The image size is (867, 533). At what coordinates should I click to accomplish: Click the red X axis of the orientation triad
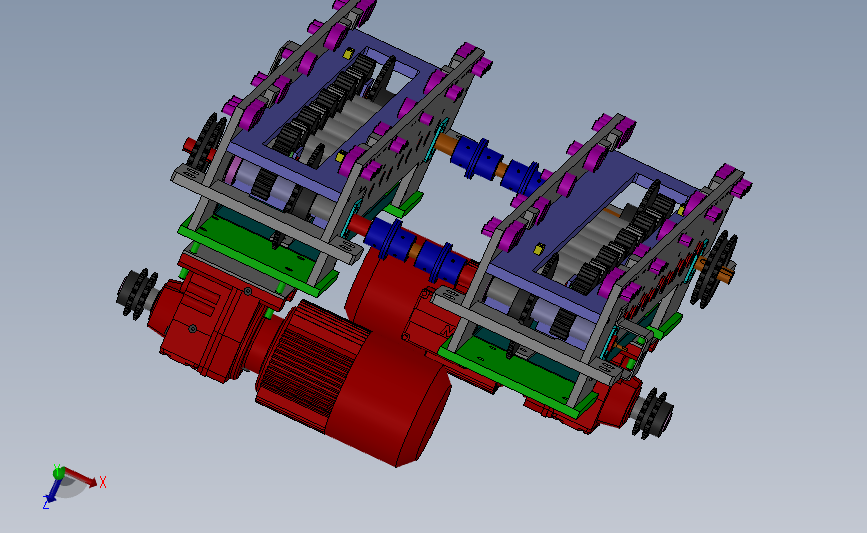(83, 478)
